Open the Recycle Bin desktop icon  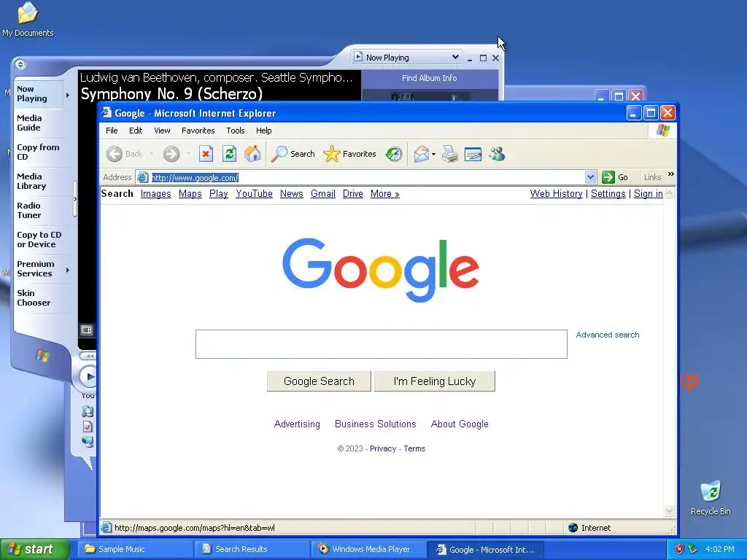click(x=711, y=497)
